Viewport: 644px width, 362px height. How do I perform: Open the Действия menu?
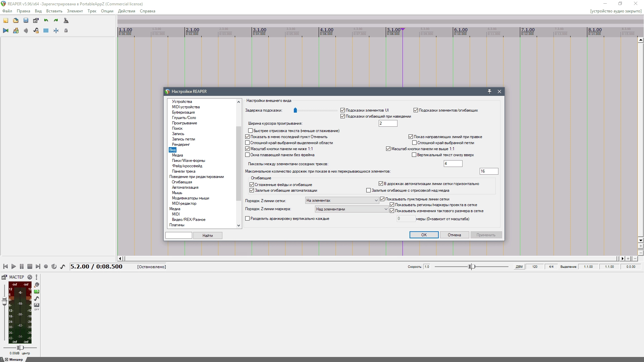click(x=126, y=11)
